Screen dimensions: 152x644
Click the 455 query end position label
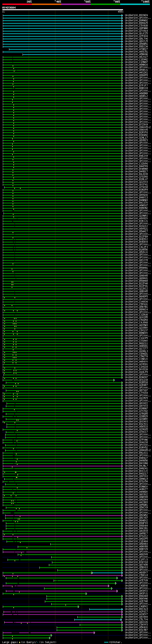pos(120,12)
